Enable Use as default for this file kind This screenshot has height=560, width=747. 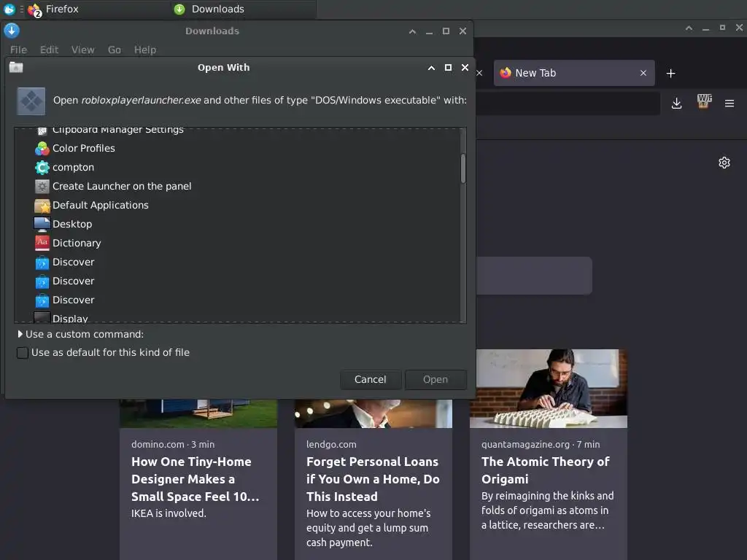click(22, 353)
